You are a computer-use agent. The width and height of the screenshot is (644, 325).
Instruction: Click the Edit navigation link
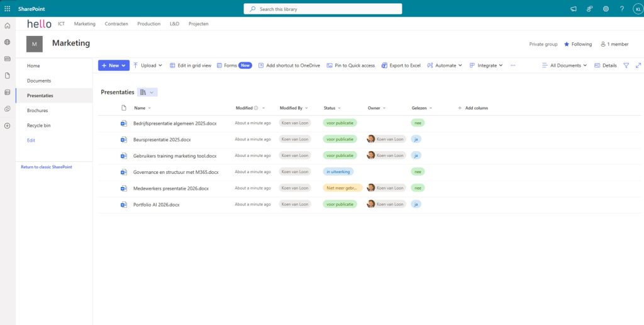[31, 140]
